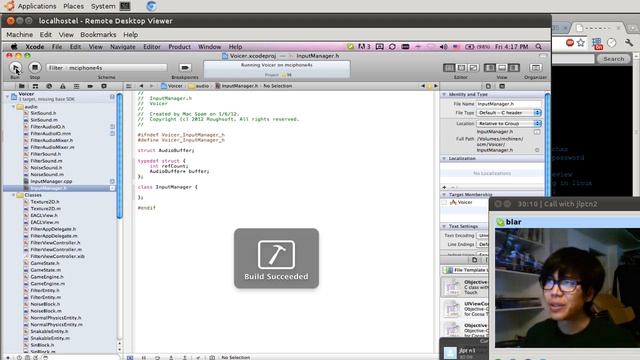This screenshot has height=360, width=640.
Task: Open Remote Desktop Viewer Machine menu
Action: coord(20,35)
